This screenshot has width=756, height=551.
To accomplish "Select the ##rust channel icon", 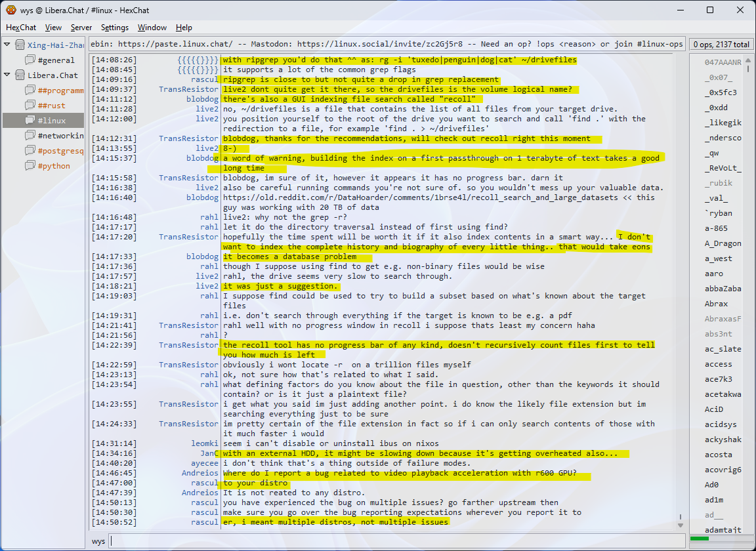I will pyautogui.click(x=30, y=106).
